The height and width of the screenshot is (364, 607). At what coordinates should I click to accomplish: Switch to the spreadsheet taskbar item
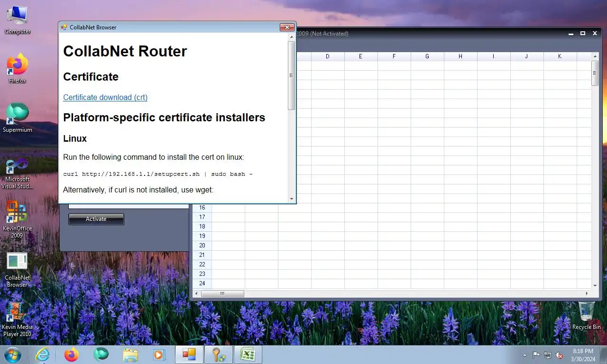248,355
